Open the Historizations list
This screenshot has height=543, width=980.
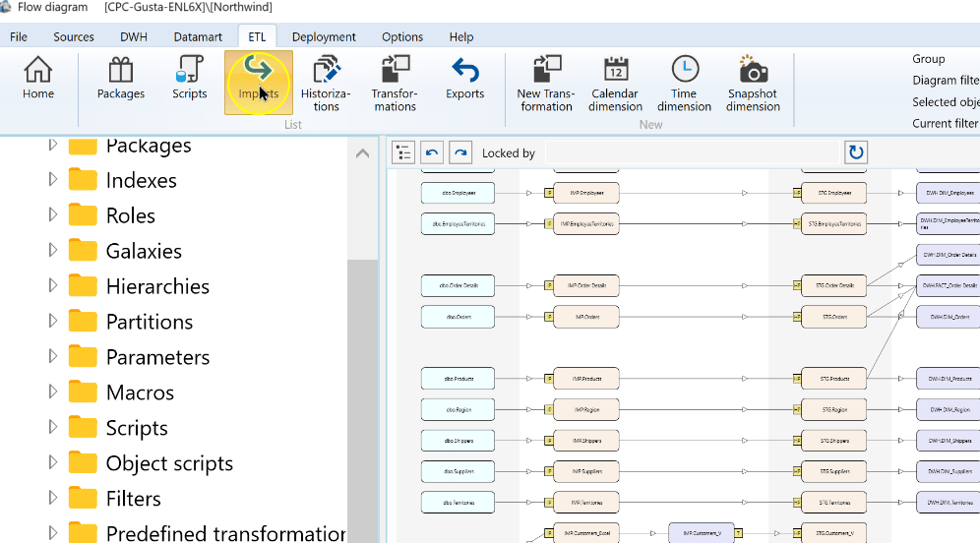click(326, 84)
